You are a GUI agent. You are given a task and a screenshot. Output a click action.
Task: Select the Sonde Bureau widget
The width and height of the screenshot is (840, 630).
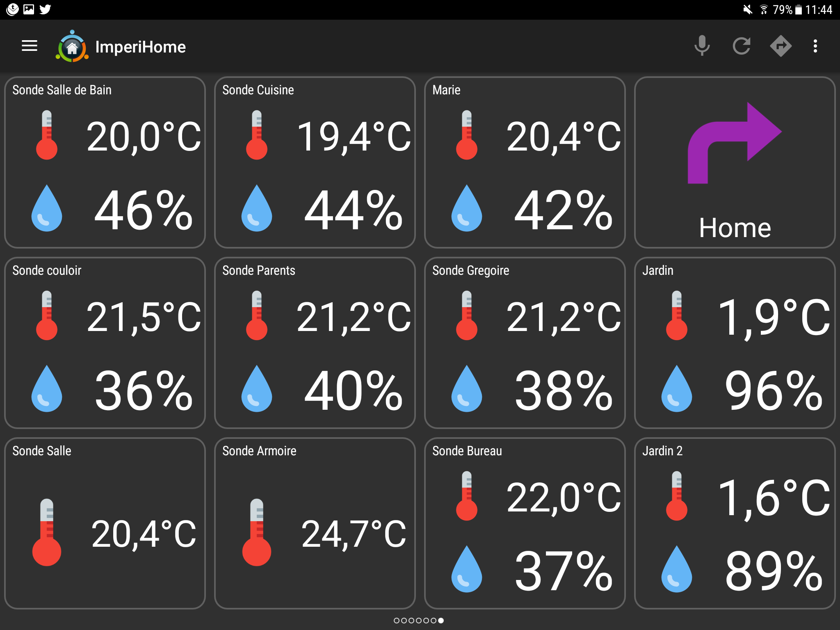(525, 523)
